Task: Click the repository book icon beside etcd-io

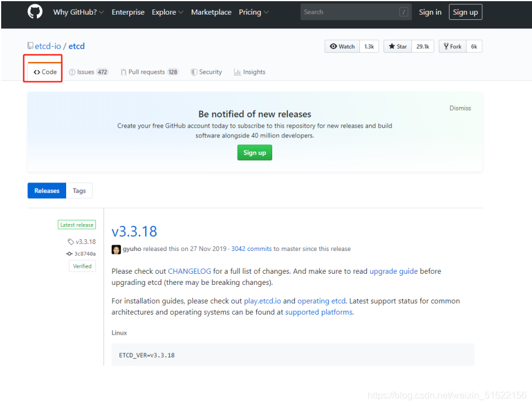Action: point(30,46)
